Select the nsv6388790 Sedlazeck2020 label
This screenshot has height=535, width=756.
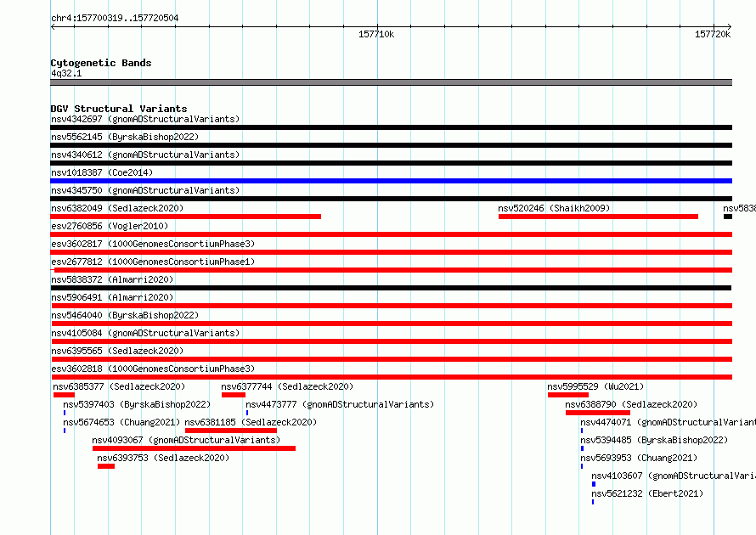point(631,404)
